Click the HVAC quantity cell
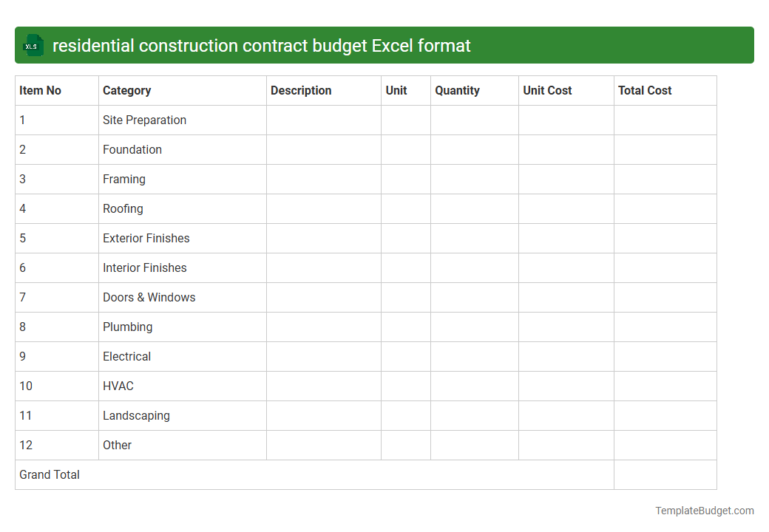The width and height of the screenshot is (769, 532). pyautogui.click(x=474, y=386)
